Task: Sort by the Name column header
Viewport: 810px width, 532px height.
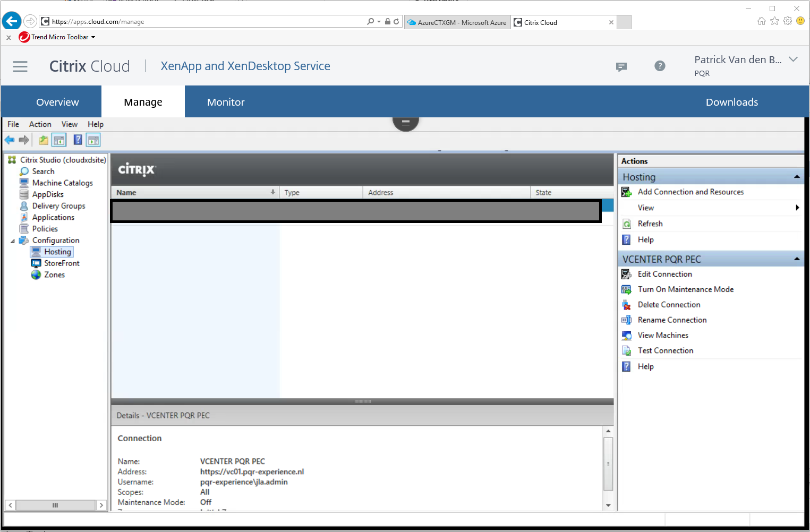Action: [x=195, y=193]
